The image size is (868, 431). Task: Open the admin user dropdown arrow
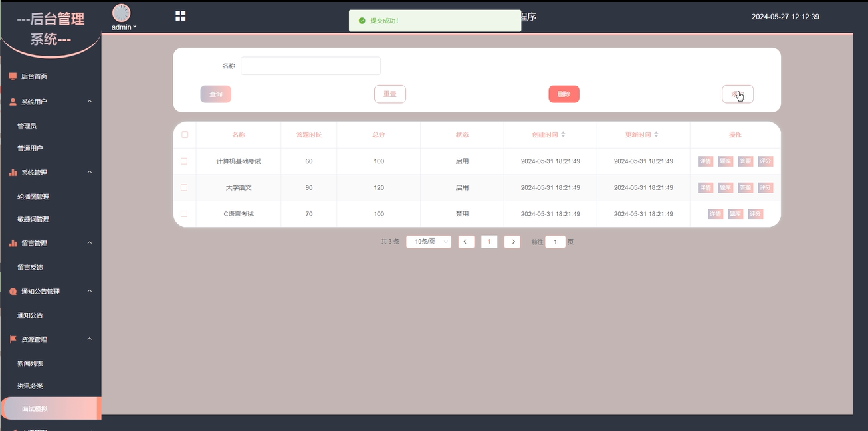coord(135,27)
